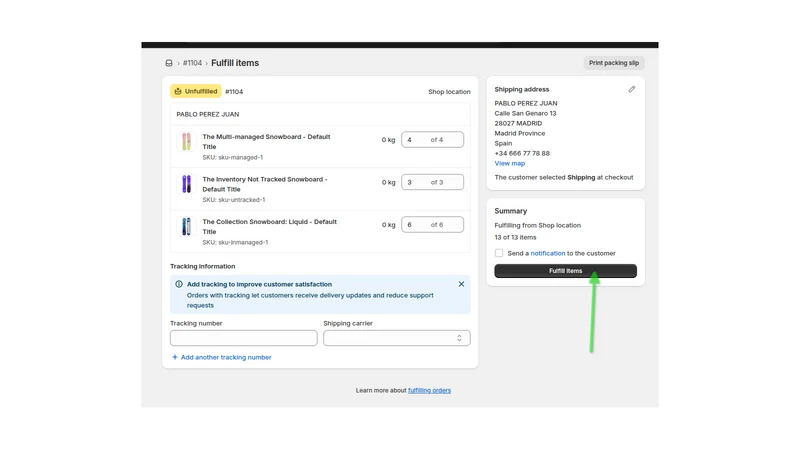
Task: Open the orders icon in the breadcrumb
Action: click(169, 63)
